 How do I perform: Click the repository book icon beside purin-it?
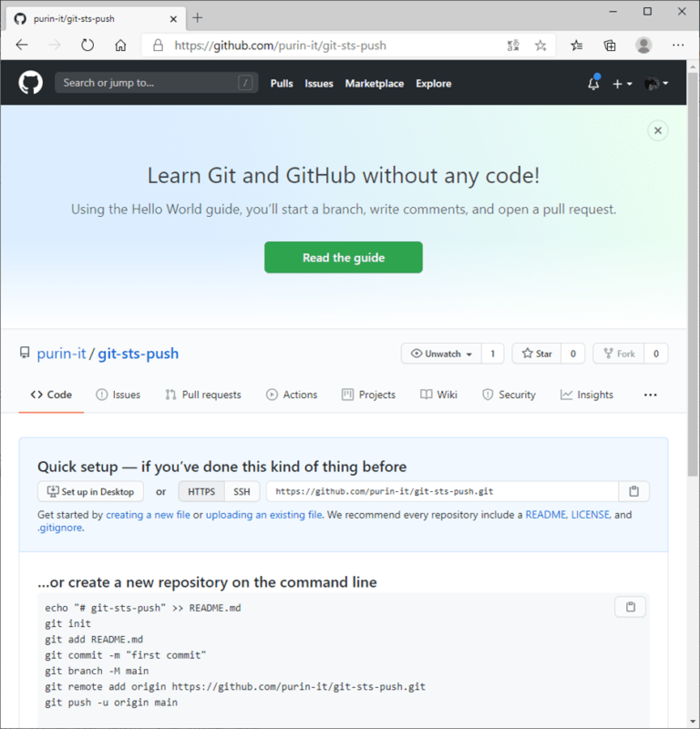(x=24, y=353)
